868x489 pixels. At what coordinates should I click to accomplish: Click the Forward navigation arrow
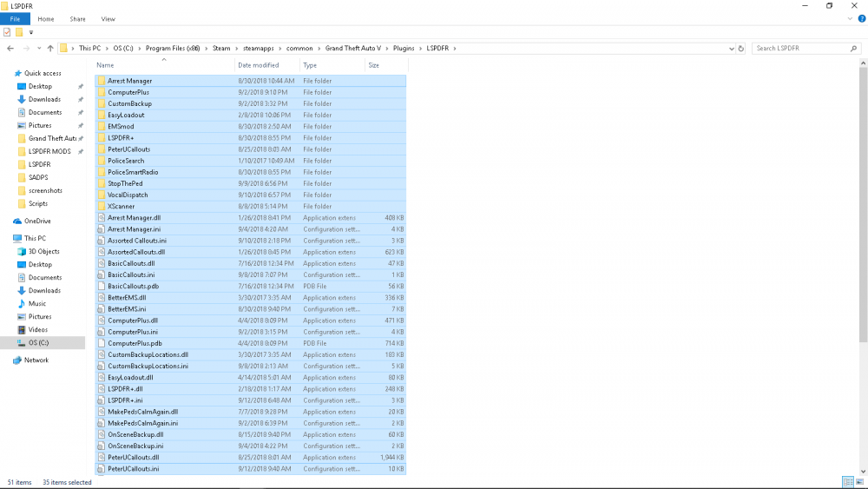point(26,48)
